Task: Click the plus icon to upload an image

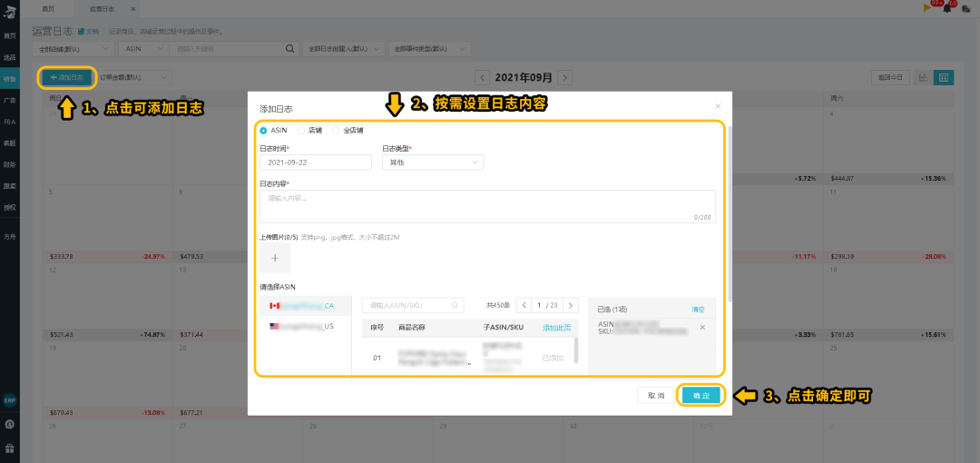Action: (x=275, y=257)
